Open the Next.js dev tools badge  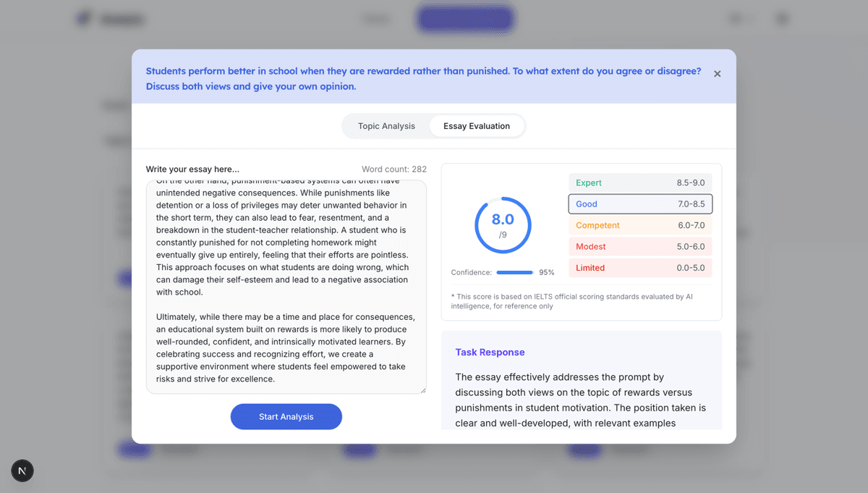click(22, 471)
